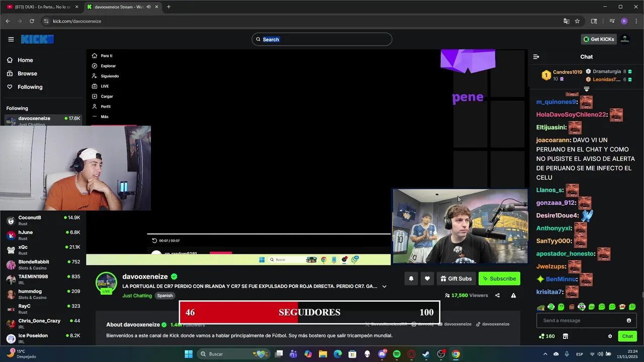Click Candres1019 top gifter entry
This screenshot has width=644, height=362.
point(562,75)
